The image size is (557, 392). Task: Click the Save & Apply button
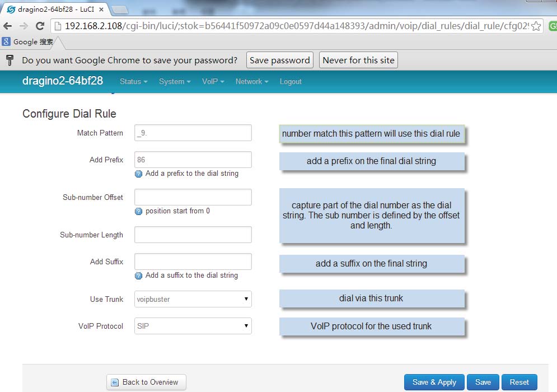click(x=434, y=382)
